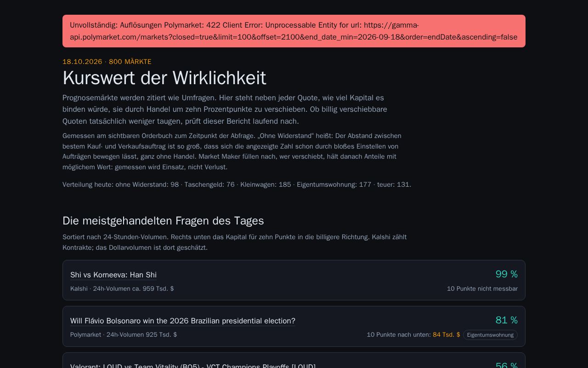
Task: Click the 99 % quote of Shi vs Korneeva
Action: (506, 274)
